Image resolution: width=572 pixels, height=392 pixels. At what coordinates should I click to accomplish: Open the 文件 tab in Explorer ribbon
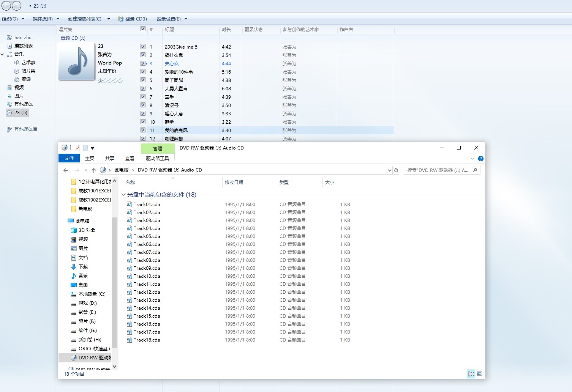69,158
